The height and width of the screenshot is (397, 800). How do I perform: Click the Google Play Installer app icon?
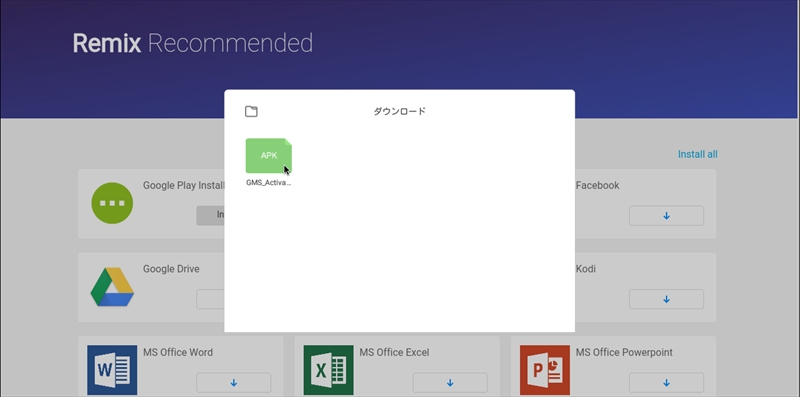112,203
